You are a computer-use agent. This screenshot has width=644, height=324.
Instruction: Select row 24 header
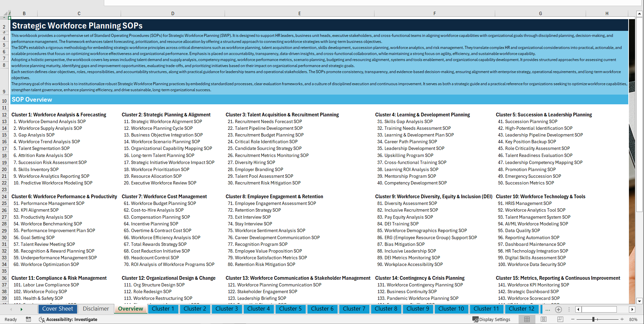(4, 197)
